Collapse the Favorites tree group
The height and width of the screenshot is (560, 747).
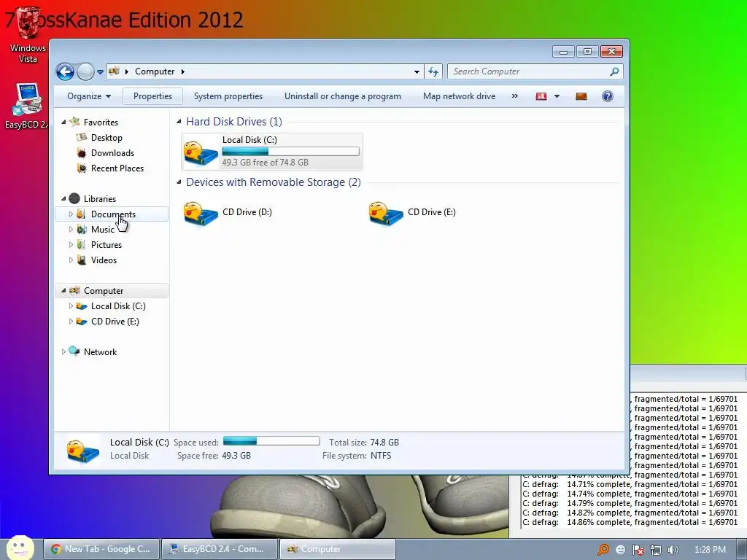point(64,122)
